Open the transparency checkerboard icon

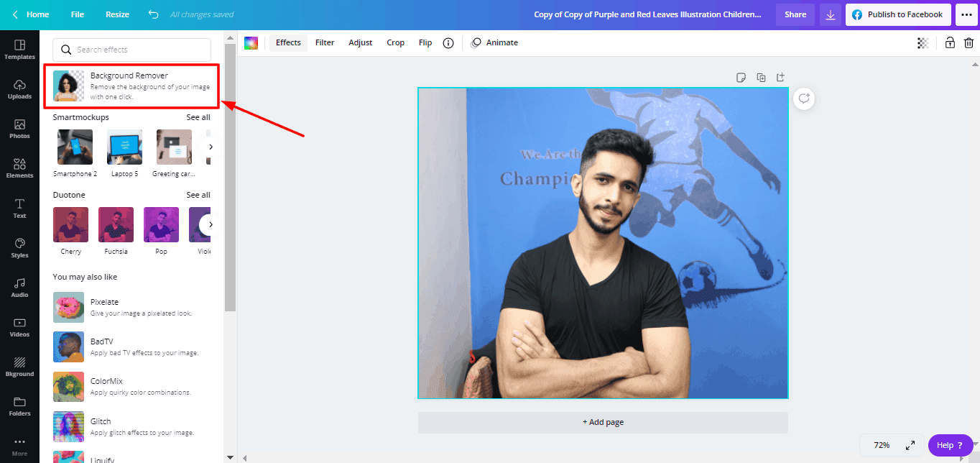(923, 43)
